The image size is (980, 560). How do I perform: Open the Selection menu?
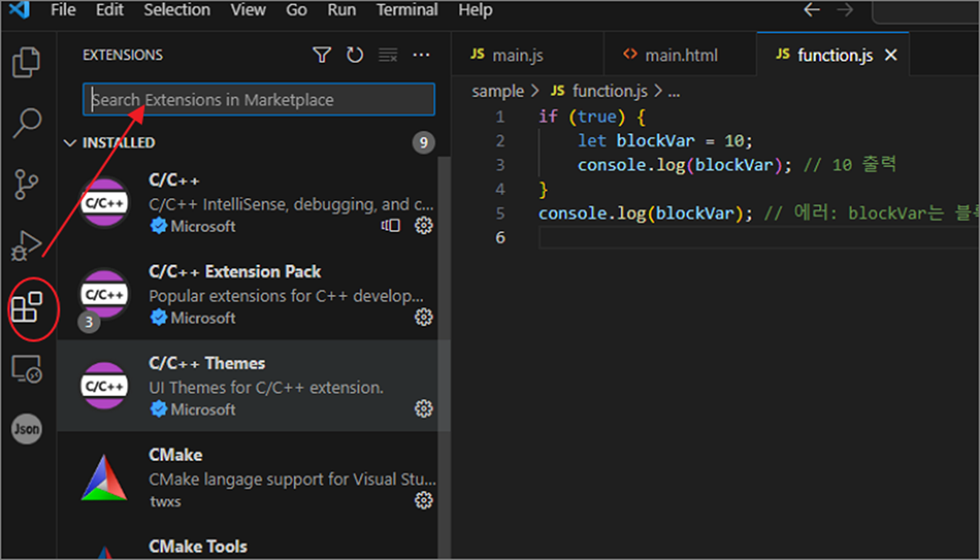[x=177, y=10]
